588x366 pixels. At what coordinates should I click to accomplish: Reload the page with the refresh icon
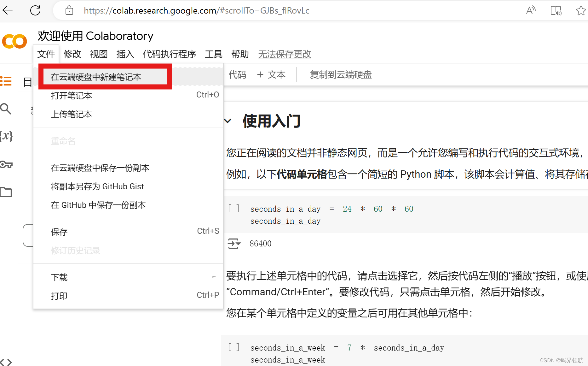click(x=35, y=10)
